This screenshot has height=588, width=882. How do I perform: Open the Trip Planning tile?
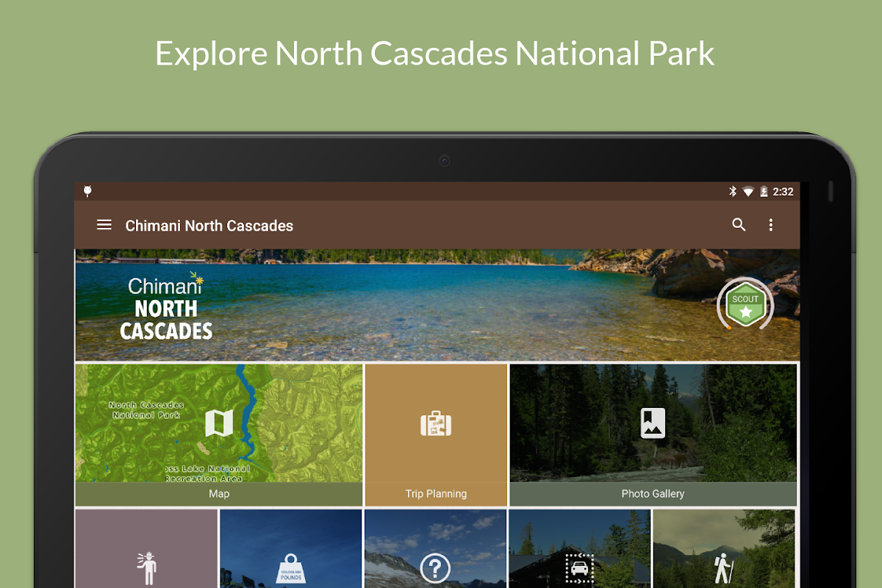(436, 435)
